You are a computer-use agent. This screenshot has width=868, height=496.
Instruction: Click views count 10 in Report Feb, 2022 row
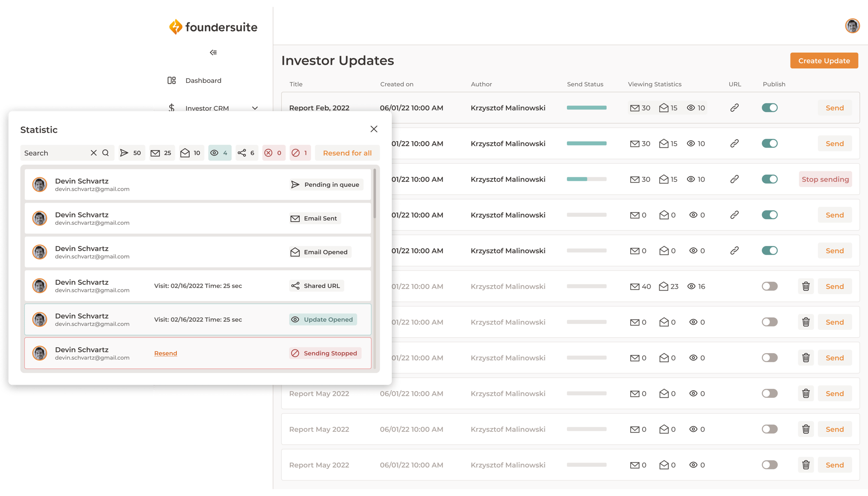point(696,108)
